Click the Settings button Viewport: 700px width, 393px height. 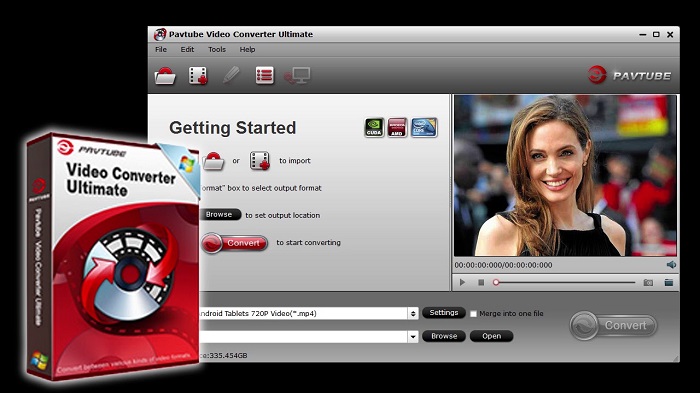(x=444, y=313)
